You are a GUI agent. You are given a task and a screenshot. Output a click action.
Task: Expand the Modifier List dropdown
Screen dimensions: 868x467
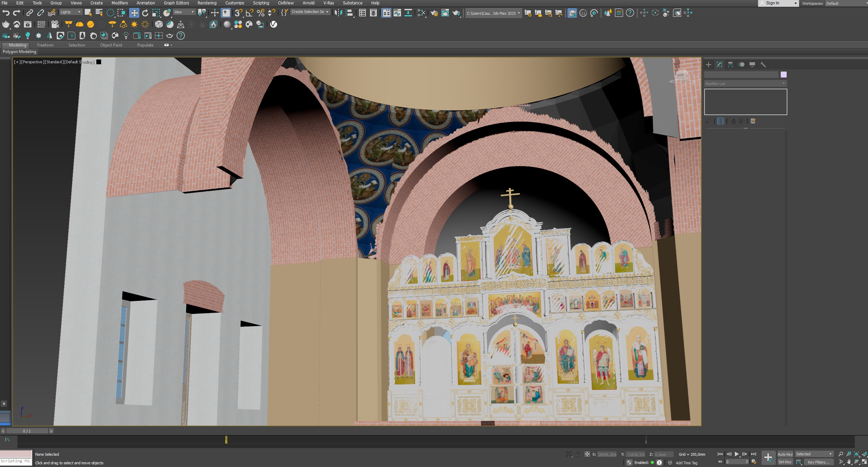click(745, 84)
